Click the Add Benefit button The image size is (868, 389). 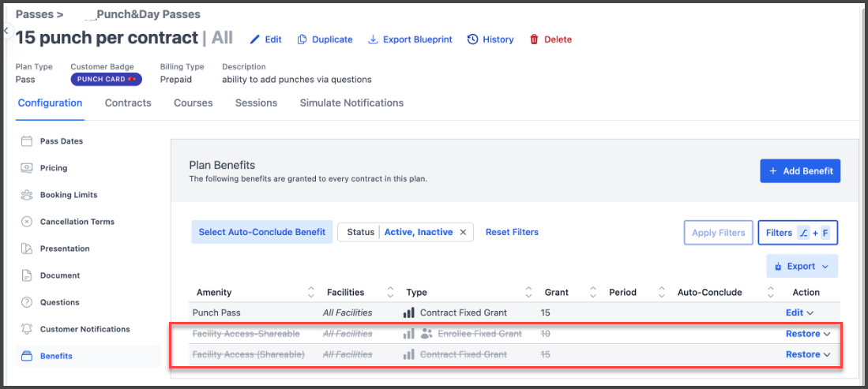pos(800,171)
